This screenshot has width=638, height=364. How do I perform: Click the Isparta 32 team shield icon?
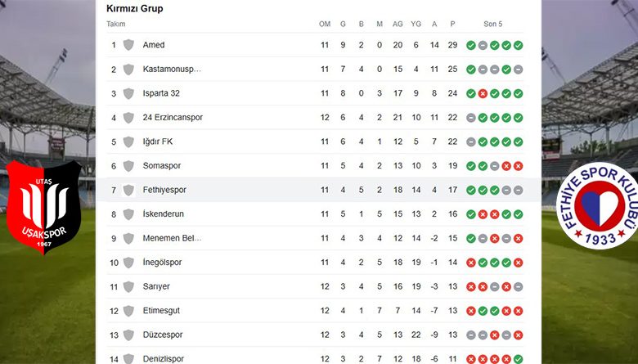click(x=128, y=93)
